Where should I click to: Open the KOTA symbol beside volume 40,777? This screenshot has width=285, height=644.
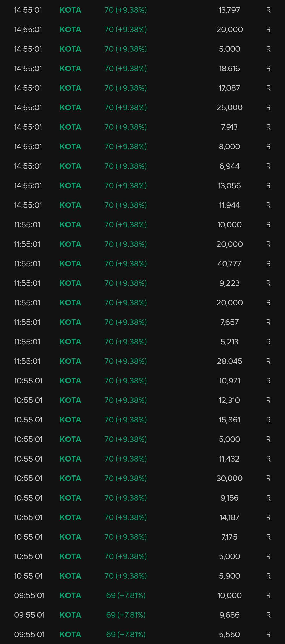click(x=70, y=264)
